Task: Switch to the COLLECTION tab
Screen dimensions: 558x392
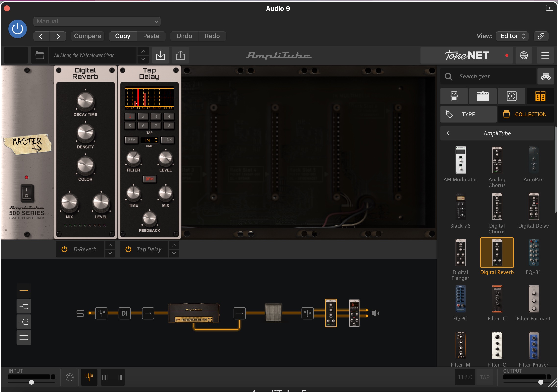Action: [526, 114]
